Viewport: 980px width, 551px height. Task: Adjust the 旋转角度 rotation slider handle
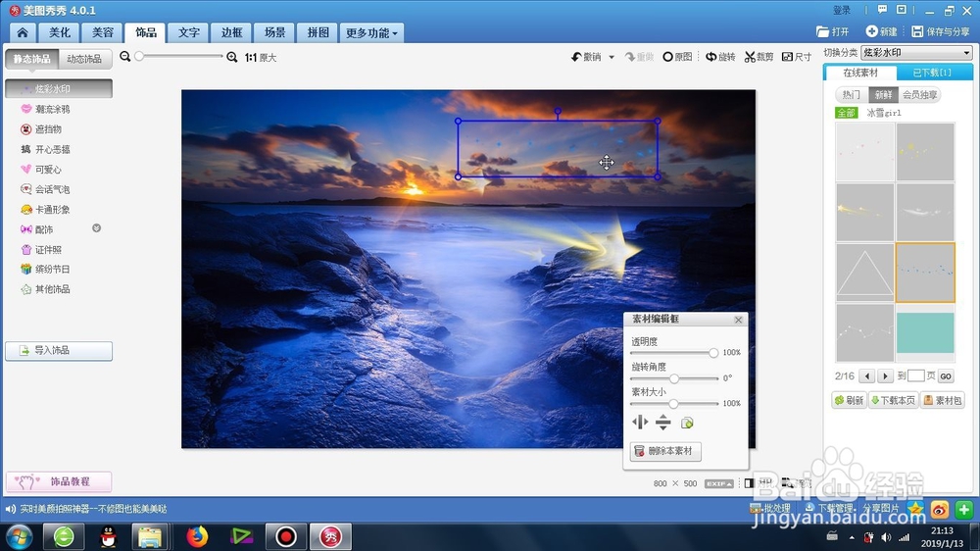(674, 378)
